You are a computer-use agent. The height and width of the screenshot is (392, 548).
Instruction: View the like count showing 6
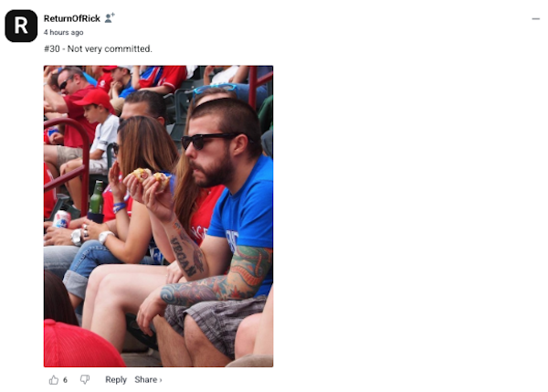point(65,380)
